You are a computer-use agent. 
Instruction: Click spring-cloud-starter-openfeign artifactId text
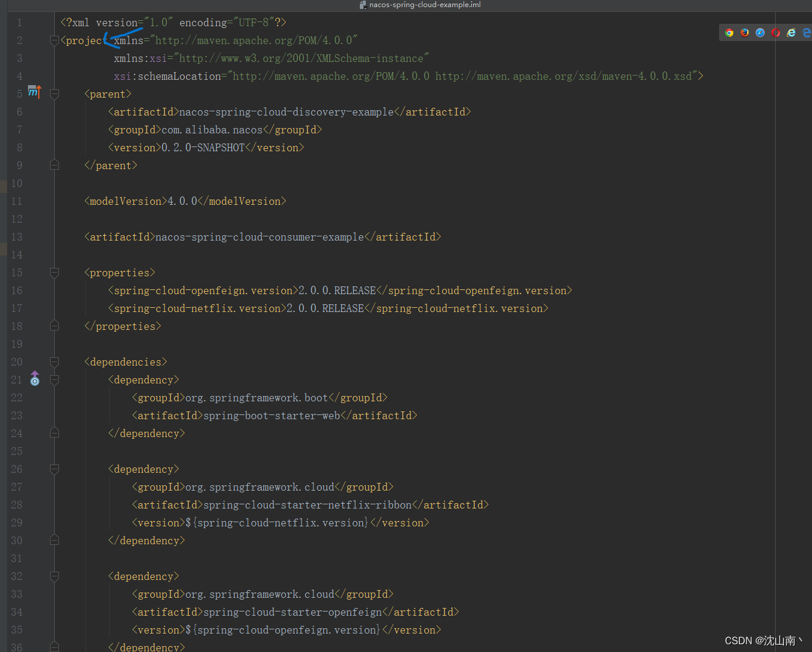point(293,612)
